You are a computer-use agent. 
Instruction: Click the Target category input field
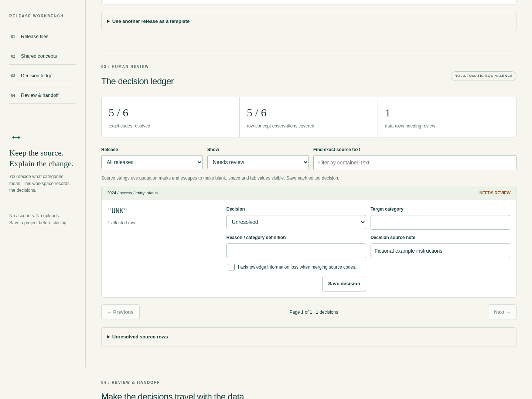[x=440, y=222]
